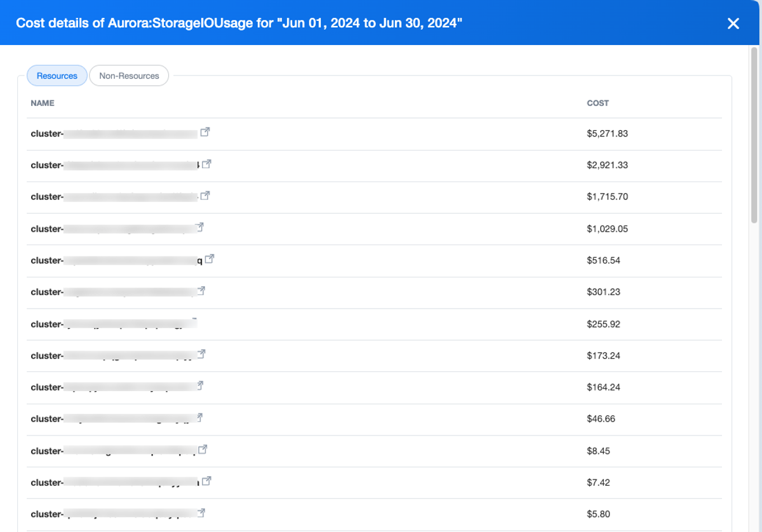
Task: Click the dialog's vertical scrollbar thumb
Action: click(x=754, y=136)
